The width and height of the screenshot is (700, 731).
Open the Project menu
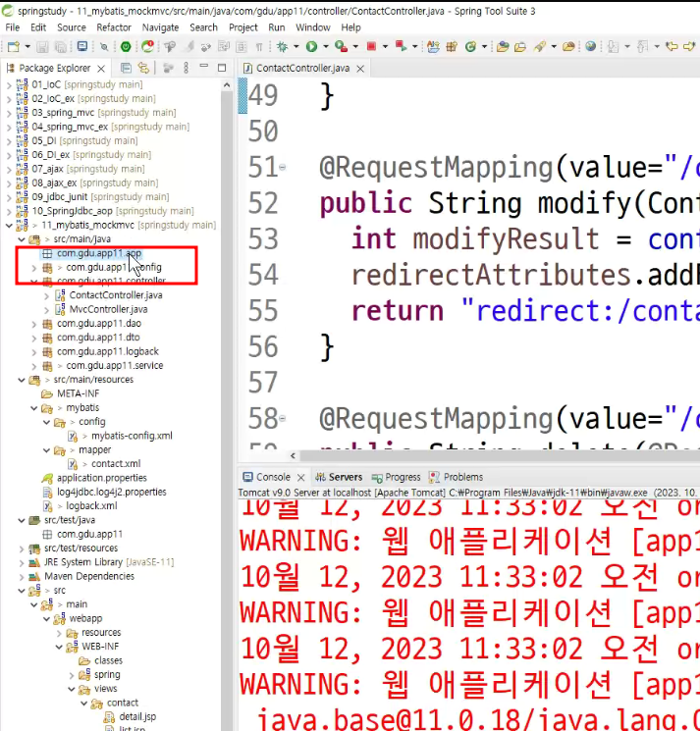pyautogui.click(x=242, y=27)
